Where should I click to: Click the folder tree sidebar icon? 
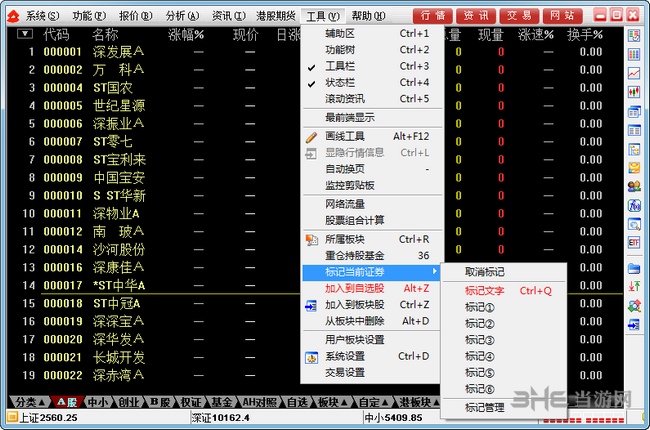point(634,149)
